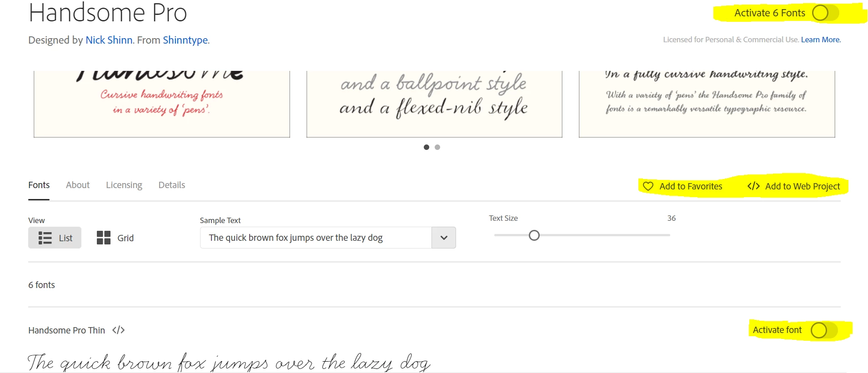Open the fully cursive handwriting specimen image
The height and width of the screenshot is (373, 868).
pos(707,104)
